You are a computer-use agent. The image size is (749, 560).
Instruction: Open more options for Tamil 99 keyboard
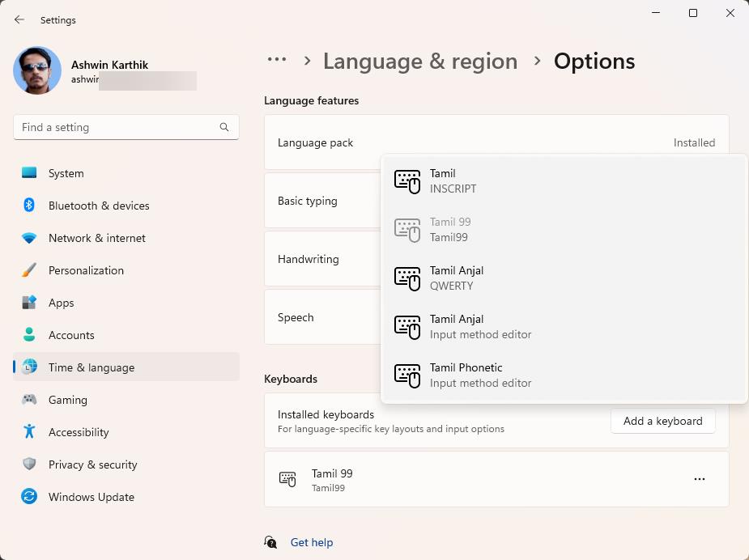click(700, 479)
